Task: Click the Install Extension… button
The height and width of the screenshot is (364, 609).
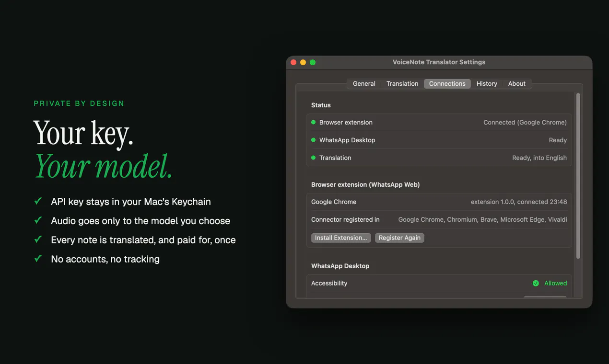Action: click(341, 238)
